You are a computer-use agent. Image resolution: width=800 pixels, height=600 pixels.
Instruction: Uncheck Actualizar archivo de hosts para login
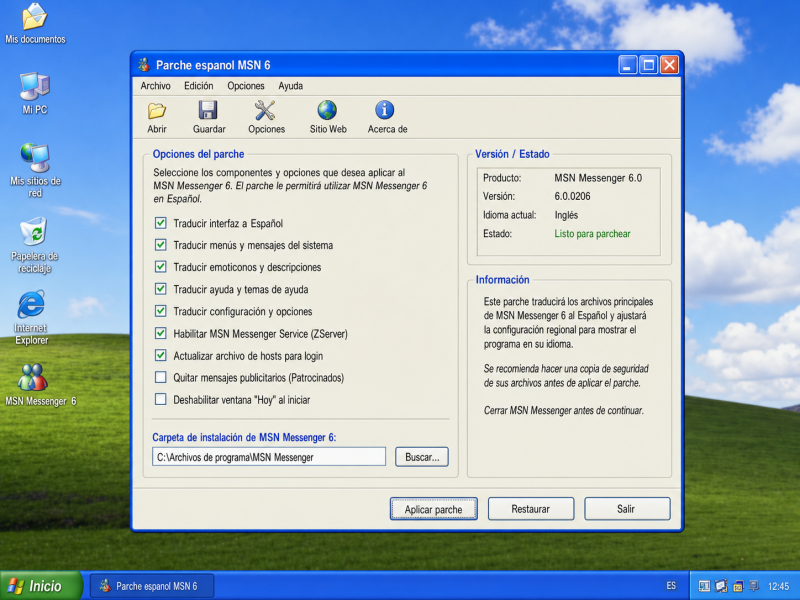click(161, 356)
